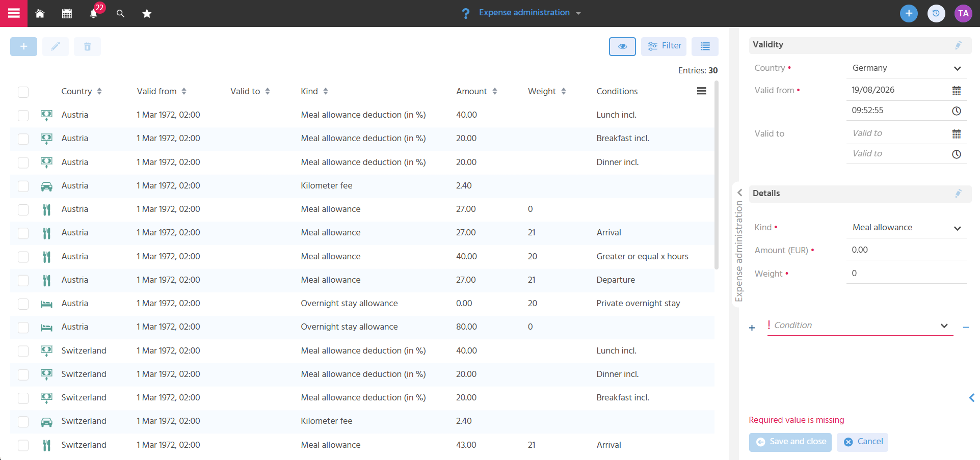Click the search magnifier icon
This screenshot has width=980, height=460.
tap(120, 14)
